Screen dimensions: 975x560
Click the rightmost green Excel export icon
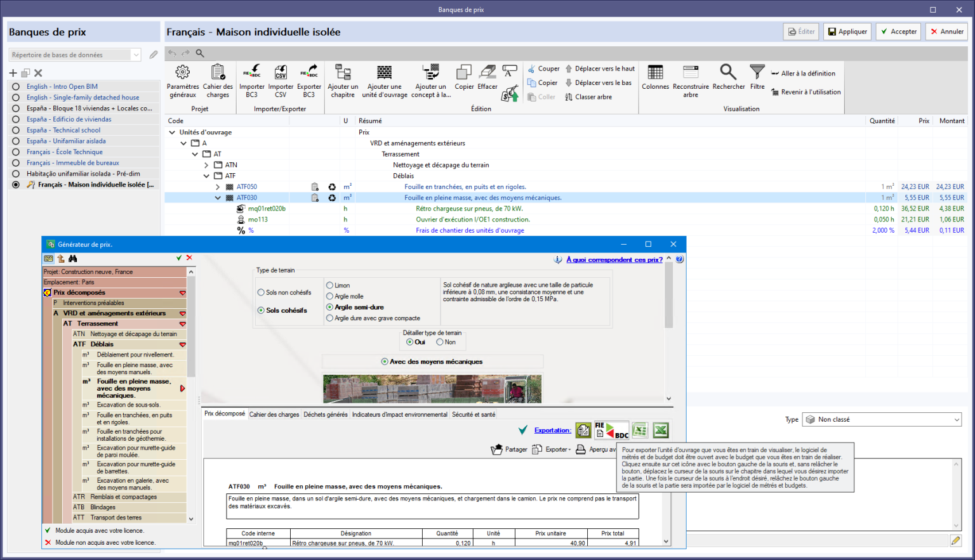(661, 431)
